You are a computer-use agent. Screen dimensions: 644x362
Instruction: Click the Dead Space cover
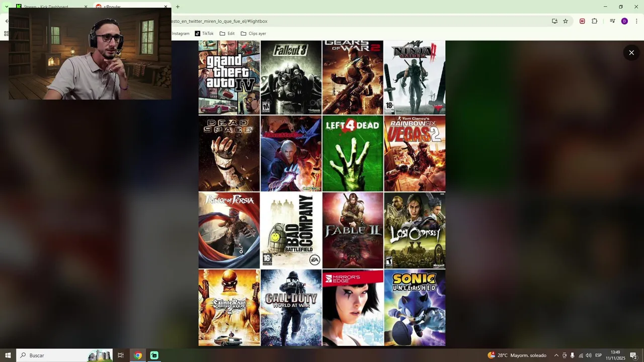tap(229, 154)
